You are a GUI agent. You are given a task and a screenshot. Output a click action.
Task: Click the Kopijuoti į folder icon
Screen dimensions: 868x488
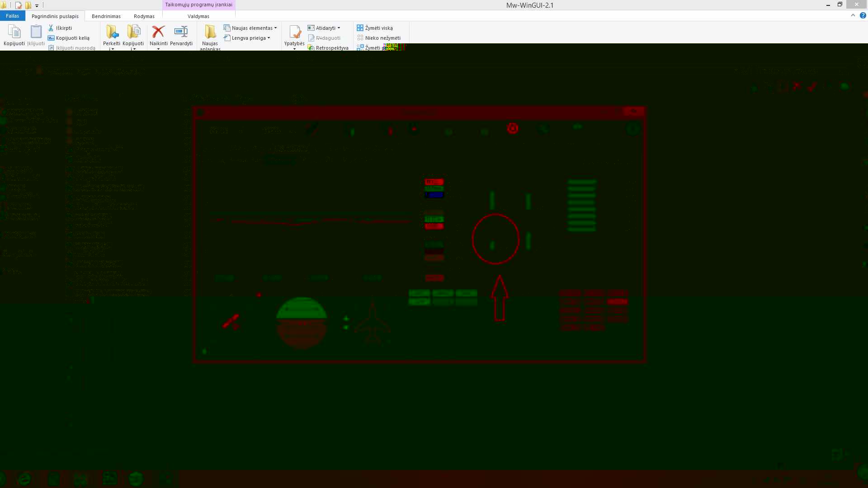click(133, 32)
